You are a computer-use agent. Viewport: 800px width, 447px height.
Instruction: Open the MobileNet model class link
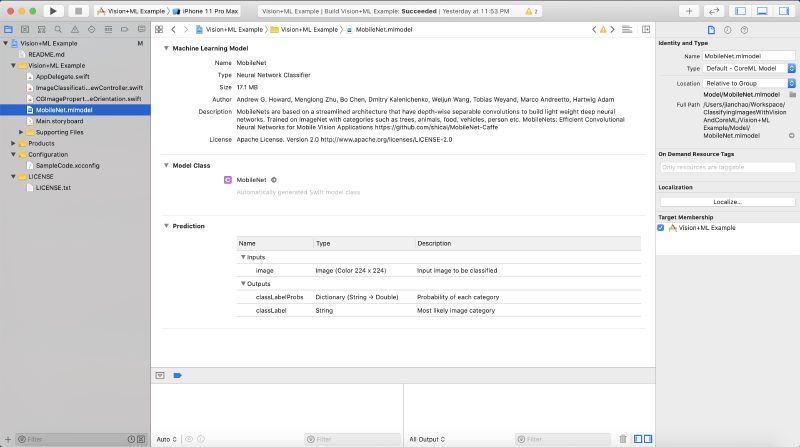(251, 180)
